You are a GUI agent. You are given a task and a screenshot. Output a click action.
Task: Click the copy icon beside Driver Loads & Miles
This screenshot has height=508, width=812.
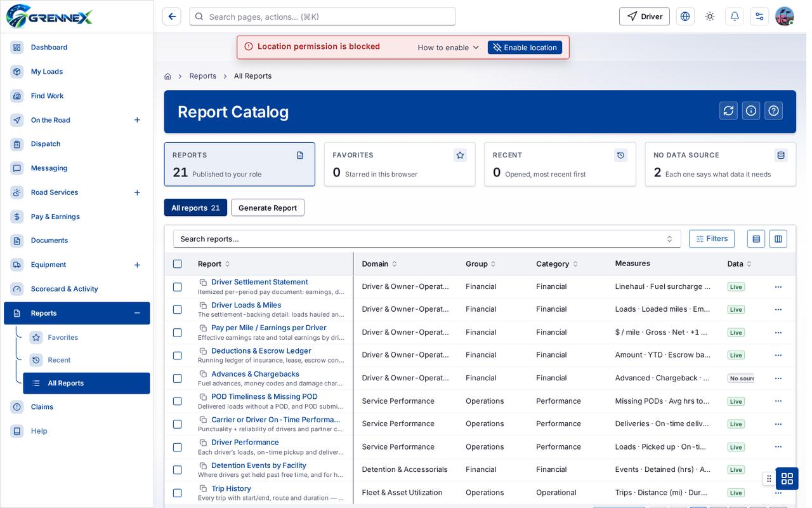203,305
